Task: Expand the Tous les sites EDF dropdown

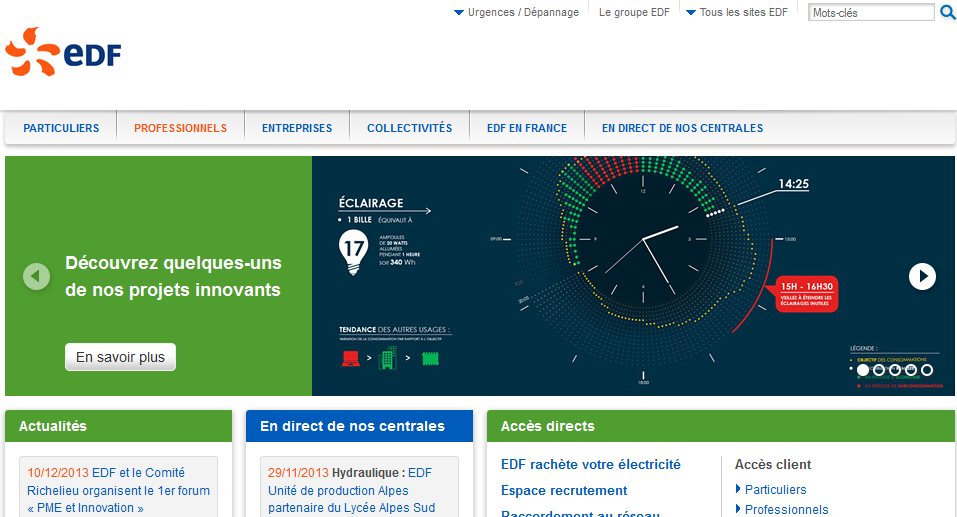Action: coord(737,12)
